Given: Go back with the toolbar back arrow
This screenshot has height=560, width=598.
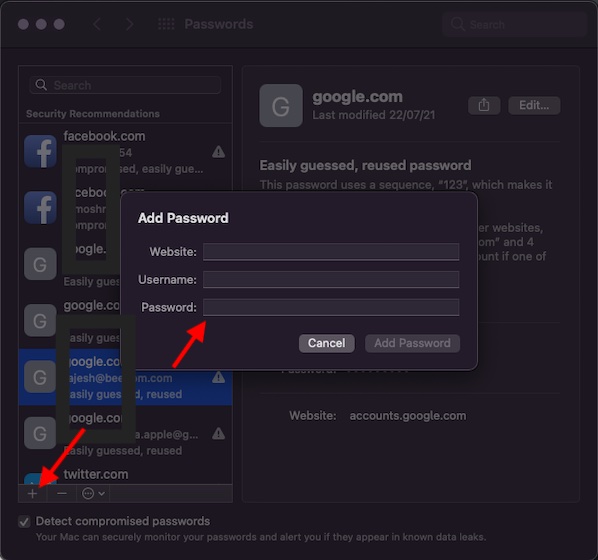Looking at the screenshot, I should coord(97,24).
